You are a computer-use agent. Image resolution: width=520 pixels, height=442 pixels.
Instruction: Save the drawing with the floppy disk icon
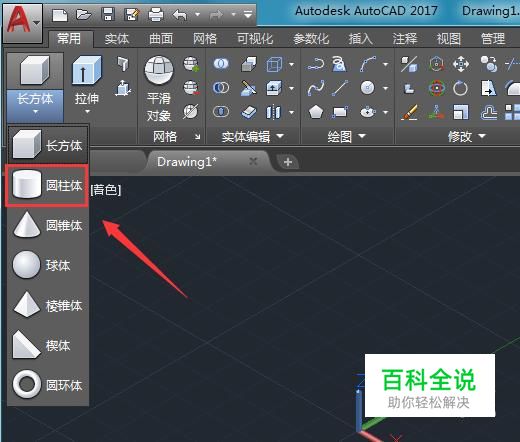108,15
